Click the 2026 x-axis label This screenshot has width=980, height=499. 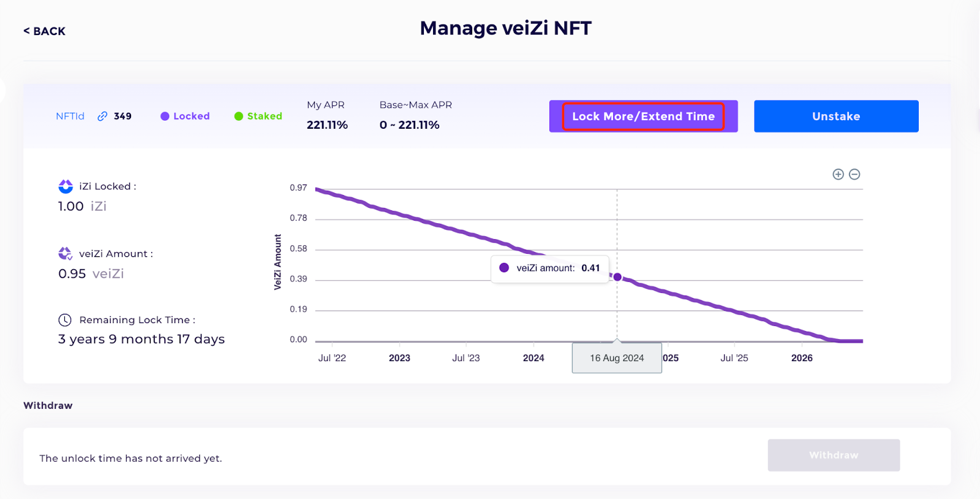point(802,358)
